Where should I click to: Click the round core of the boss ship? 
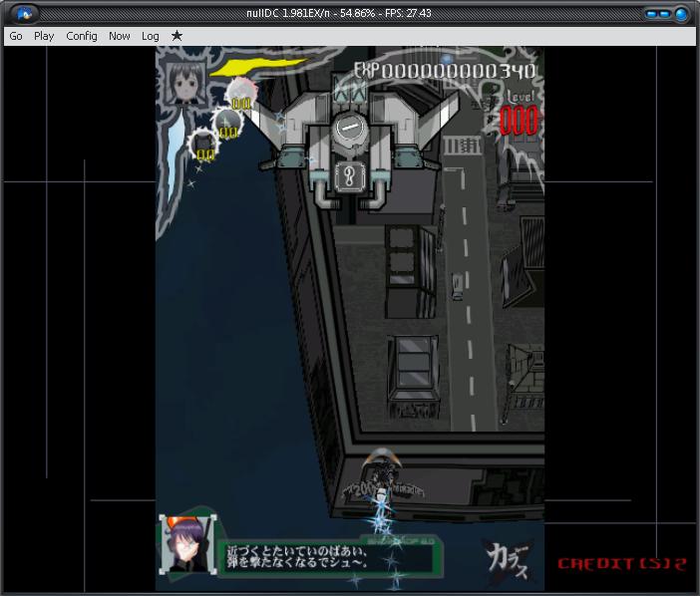pos(350,129)
